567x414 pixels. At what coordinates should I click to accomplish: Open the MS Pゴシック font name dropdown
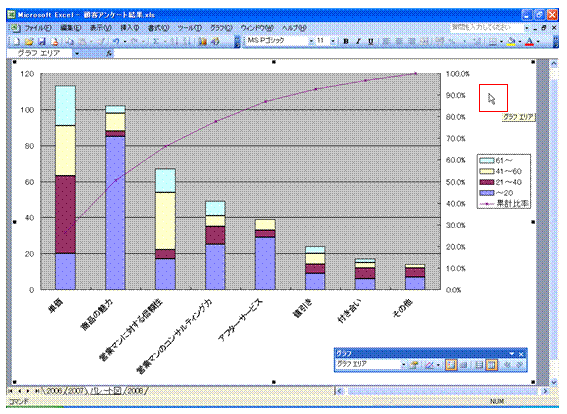pos(311,41)
